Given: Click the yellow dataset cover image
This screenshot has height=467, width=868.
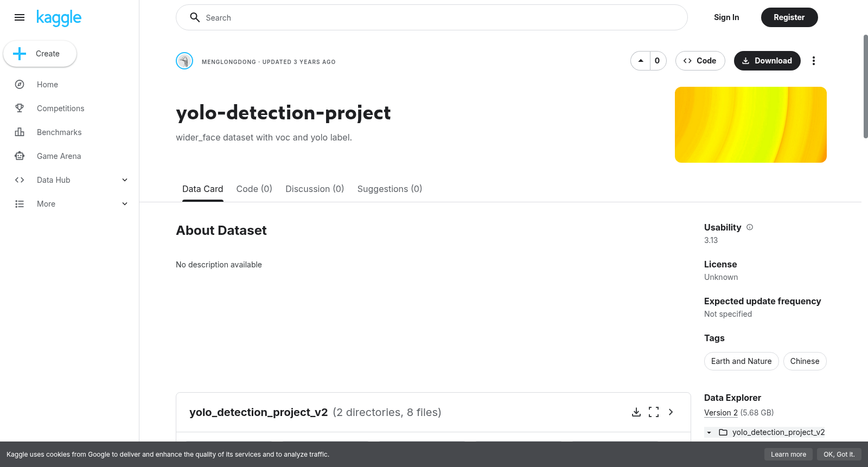Looking at the screenshot, I should click(x=751, y=125).
